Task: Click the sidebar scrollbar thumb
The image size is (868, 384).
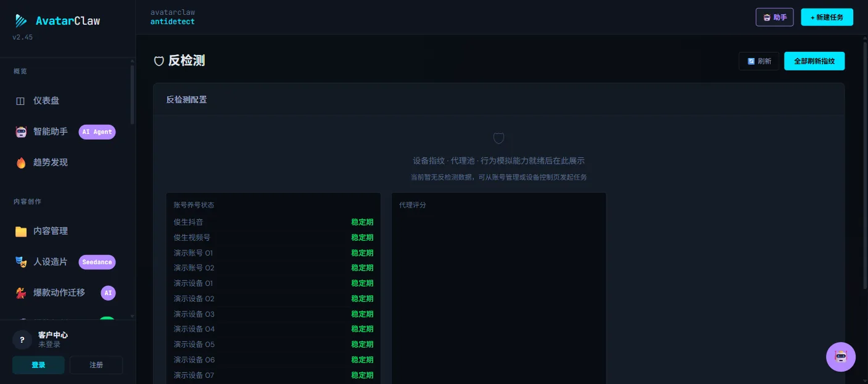Action: point(132,94)
